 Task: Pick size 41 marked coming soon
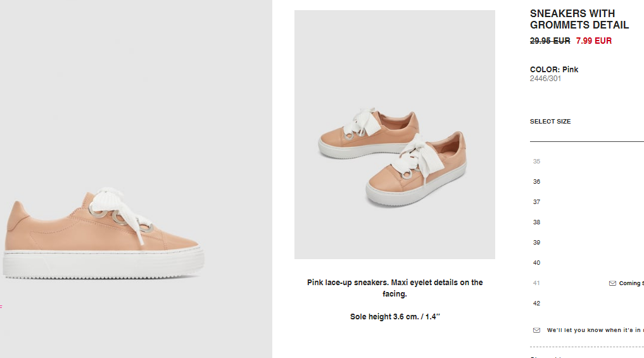(536, 283)
